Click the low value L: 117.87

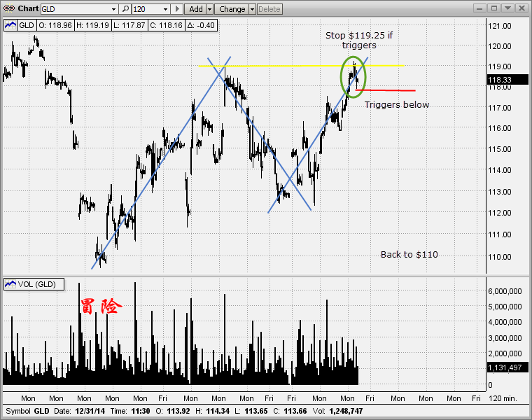tap(129, 25)
